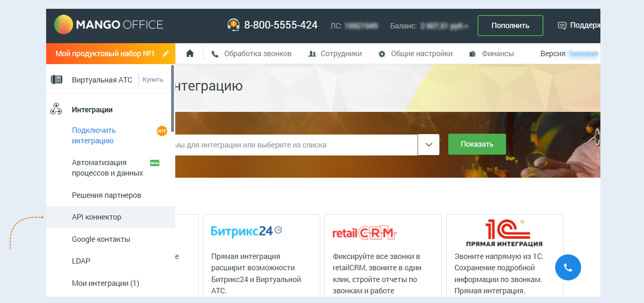Click the Виртуальная АТС phone icon
The image size is (644, 303).
57,80
